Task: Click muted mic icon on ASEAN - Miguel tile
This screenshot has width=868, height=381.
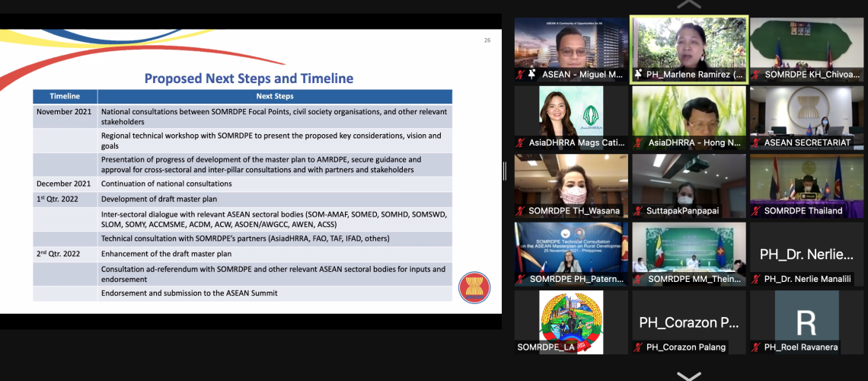Action: (520, 75)
